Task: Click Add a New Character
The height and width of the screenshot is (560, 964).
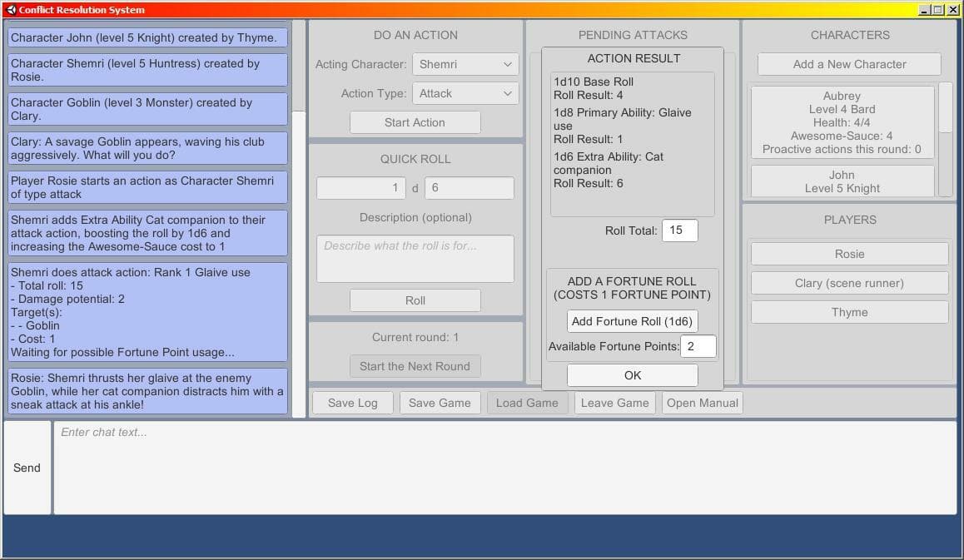Action: 849,64
